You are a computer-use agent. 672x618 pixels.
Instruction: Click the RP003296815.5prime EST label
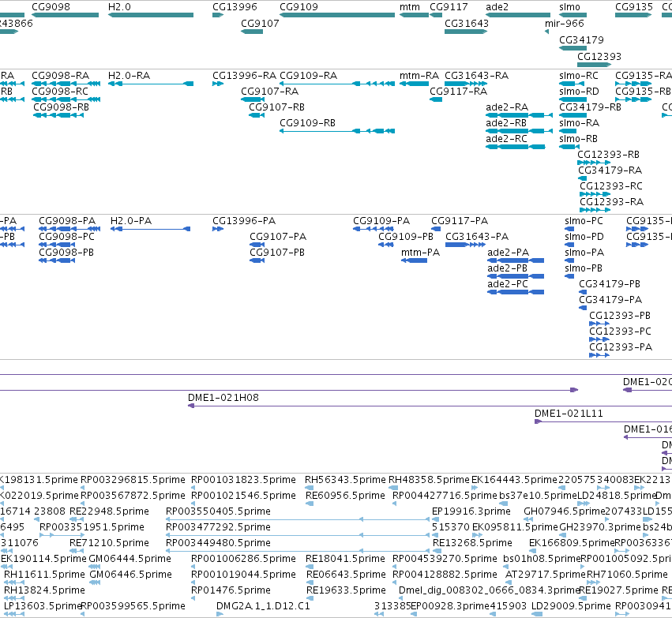tap(133, 480)
